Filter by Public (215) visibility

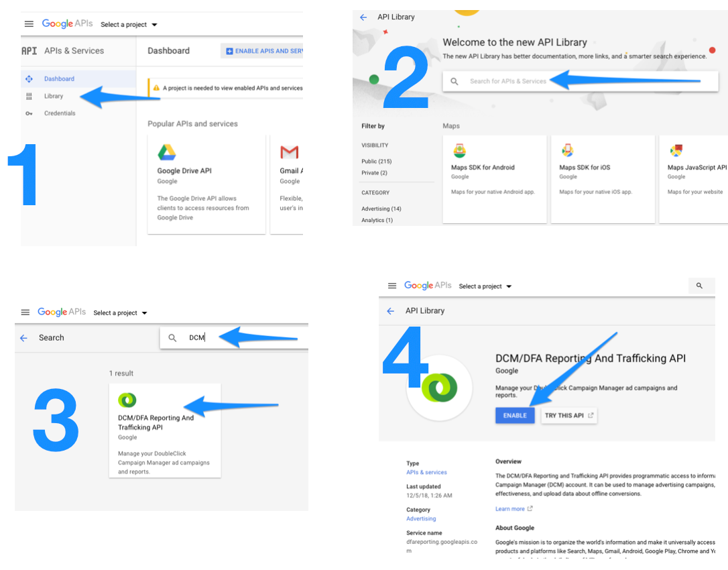tap(376, 162)
